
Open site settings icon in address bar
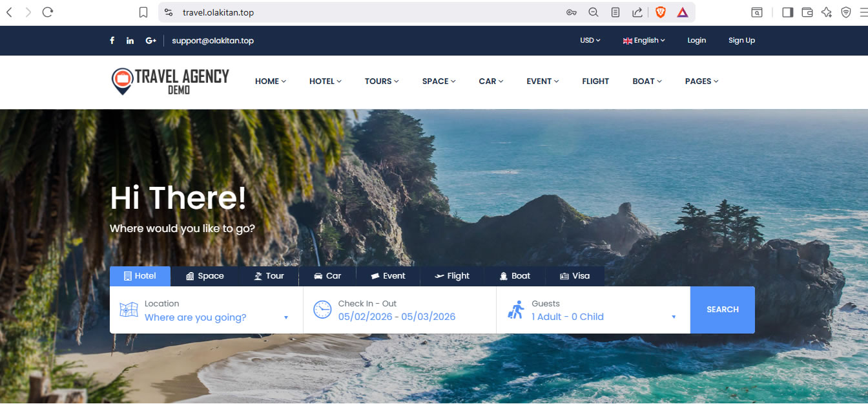coord(169,12)
